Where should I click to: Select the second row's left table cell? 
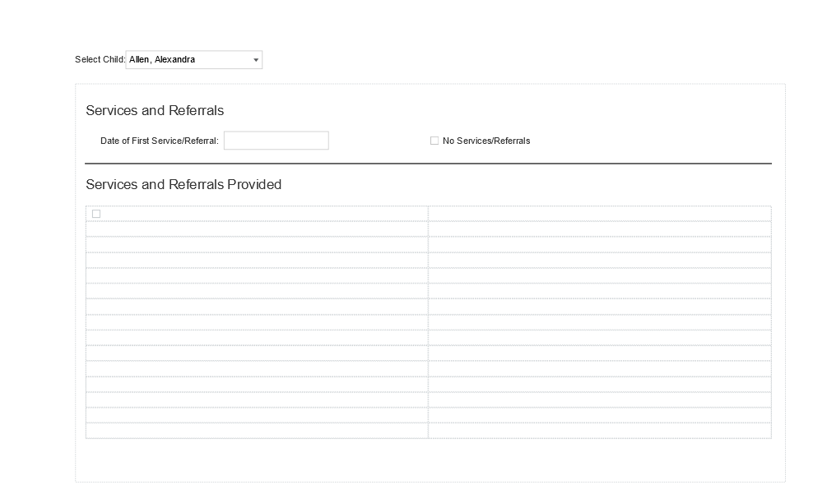coord(257,229)
